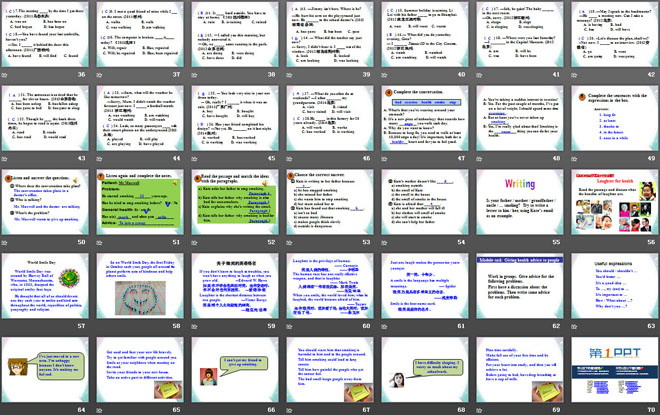Screen dimensions: 660x415
Task: Click the animation star below slide 46
Action: tap(290, 159)
